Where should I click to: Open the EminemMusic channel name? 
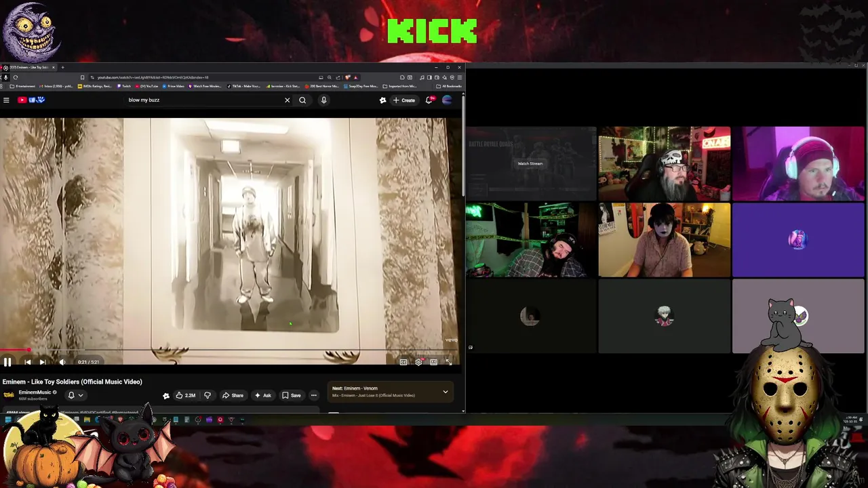click(35, 392)
